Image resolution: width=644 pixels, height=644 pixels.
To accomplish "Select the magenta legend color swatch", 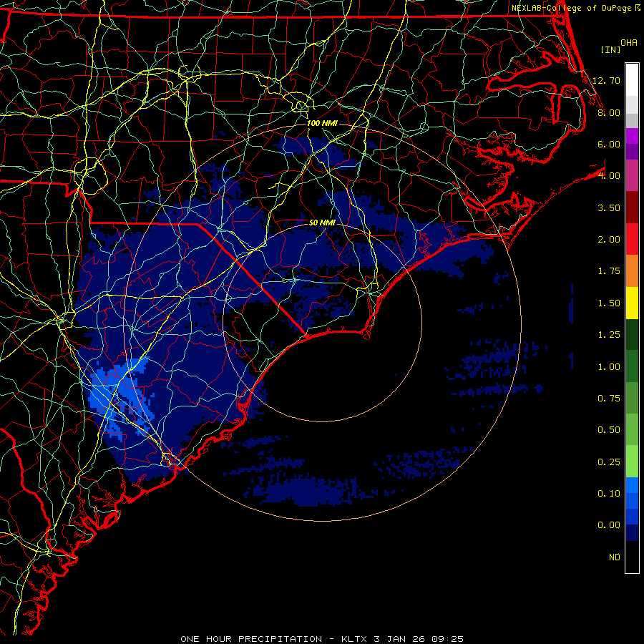I will (x=632, y=136).
